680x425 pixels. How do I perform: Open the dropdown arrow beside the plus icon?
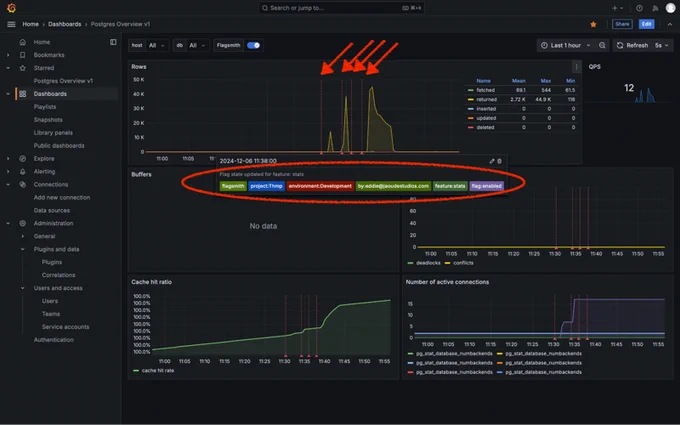click(x=621, y=8)
